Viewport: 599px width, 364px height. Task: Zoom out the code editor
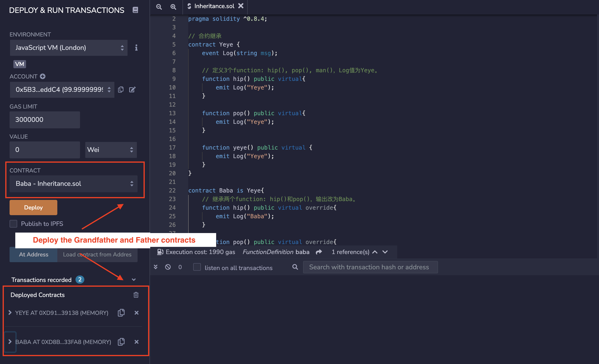(x=159, y=6)
